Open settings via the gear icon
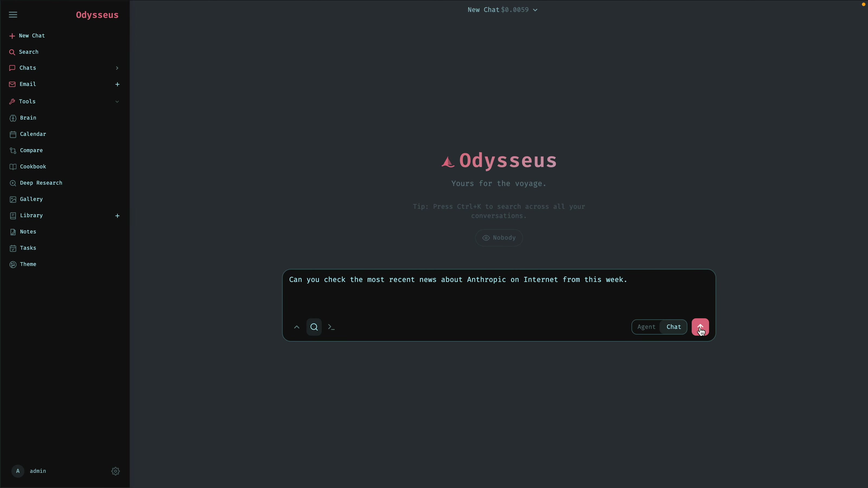Viewport: 868px width, 488px height. [116, 471]
